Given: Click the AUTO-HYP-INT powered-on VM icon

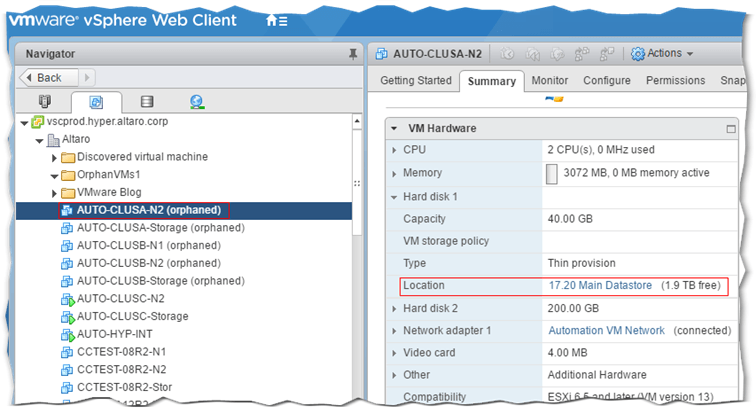Looking at the screenshot, I should tap(68, 335).
